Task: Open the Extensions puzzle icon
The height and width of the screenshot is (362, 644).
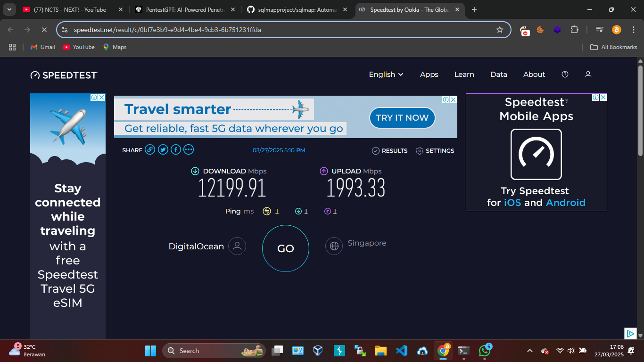Action: coord(574,30)
